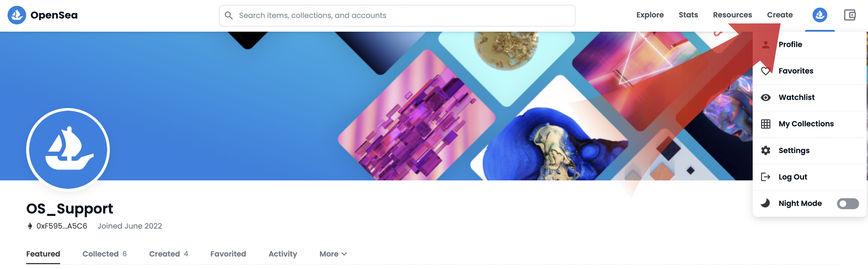Viewport: 868px width, 269px height.
Task: Click the My Collections grid icon
Action: pos(765,124)
